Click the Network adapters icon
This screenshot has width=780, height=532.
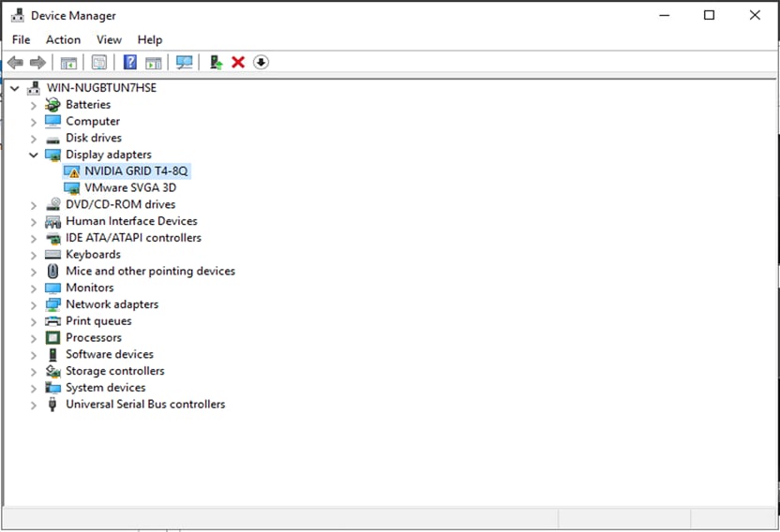(x=52, y=304)
